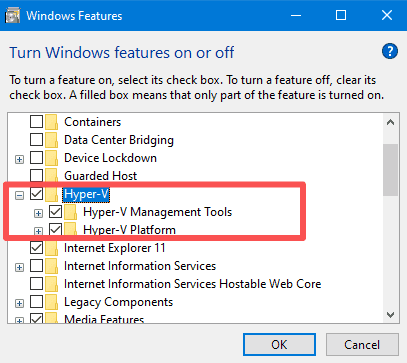Click the Legacy Components folder icon
This screenshot has width=407, height=363.
coord(52,302)
